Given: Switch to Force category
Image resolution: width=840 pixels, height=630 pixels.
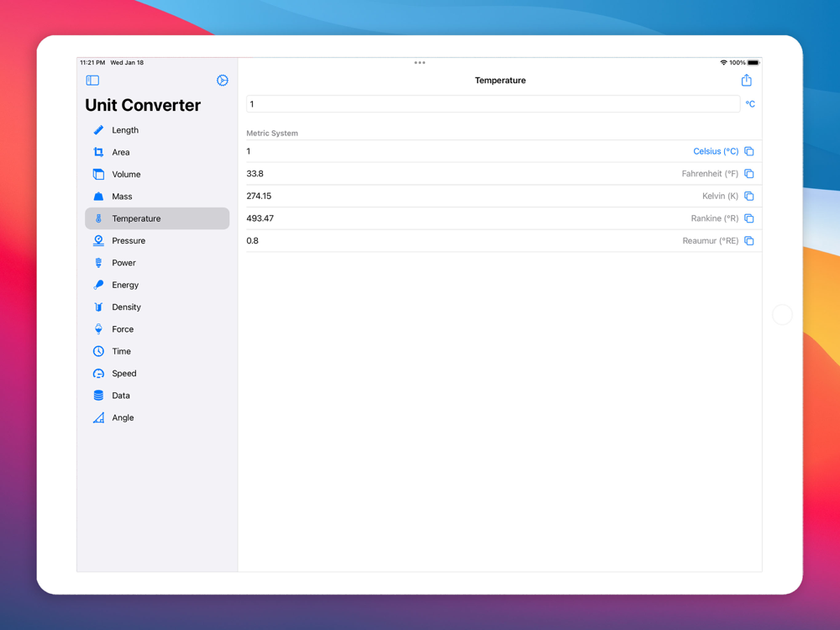Looking at the screenshot, I should (x=157, y=329).
